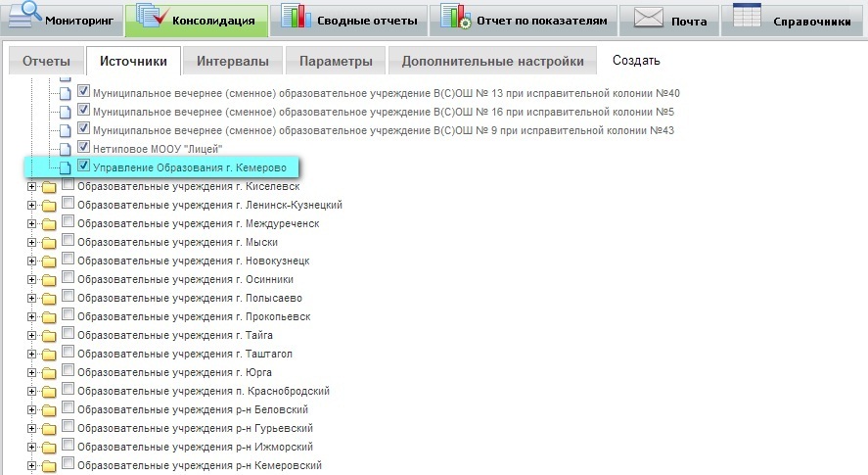Select Образовательные учреждения р-н Беловский text
This screenshot has width=868, height=475.
(x=193, y=409)
